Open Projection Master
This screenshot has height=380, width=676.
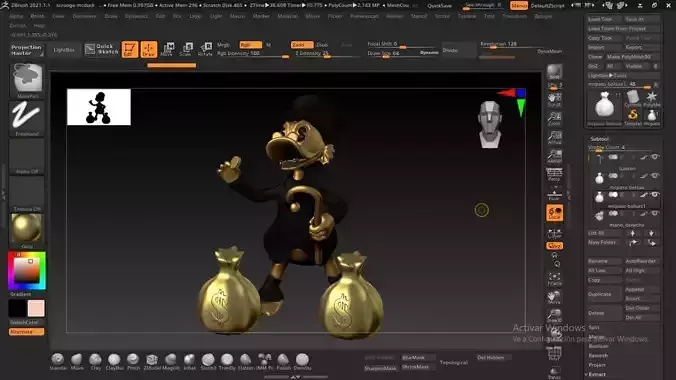click(27, 50)
